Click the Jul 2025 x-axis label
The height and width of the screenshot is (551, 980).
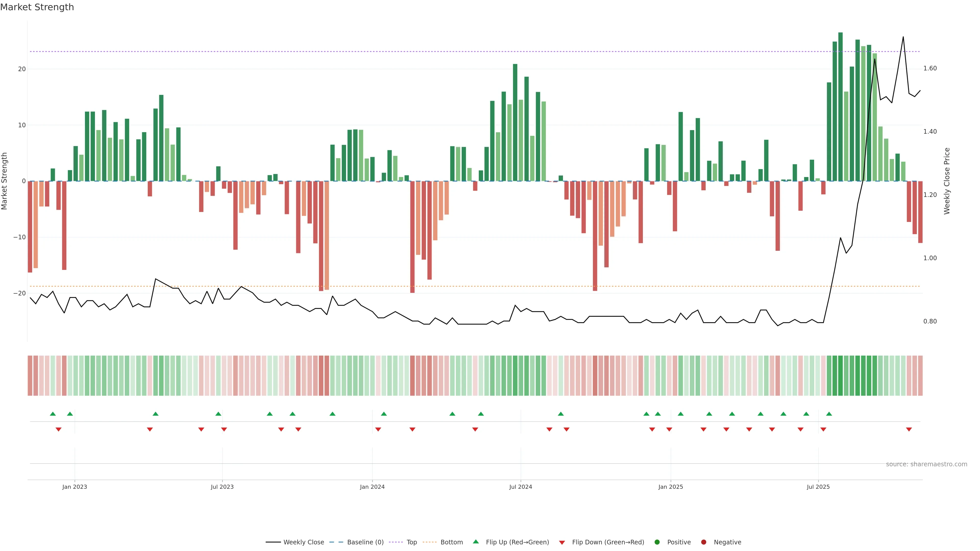click(x=818, y=487)
